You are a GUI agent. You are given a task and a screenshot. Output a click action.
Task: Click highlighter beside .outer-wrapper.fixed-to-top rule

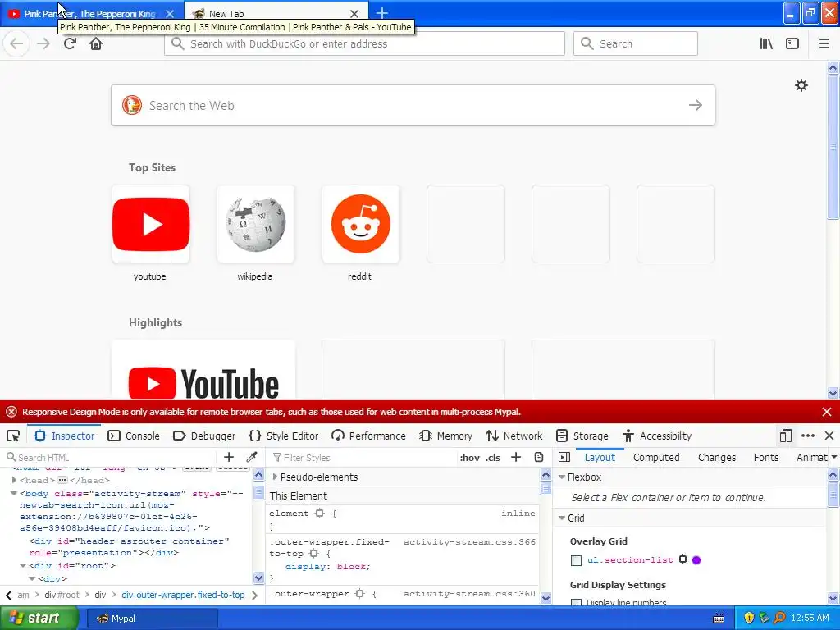point(314,554)
